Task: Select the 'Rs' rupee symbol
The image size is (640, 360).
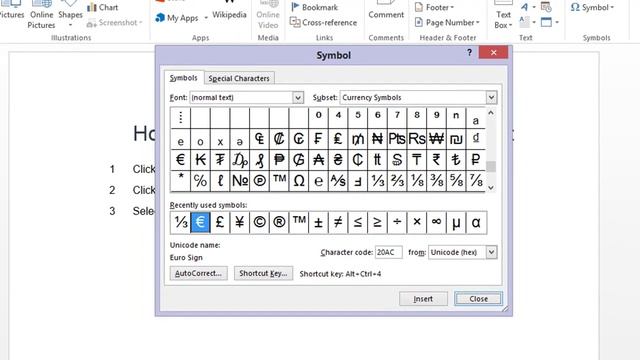Action: pos(416,139)
